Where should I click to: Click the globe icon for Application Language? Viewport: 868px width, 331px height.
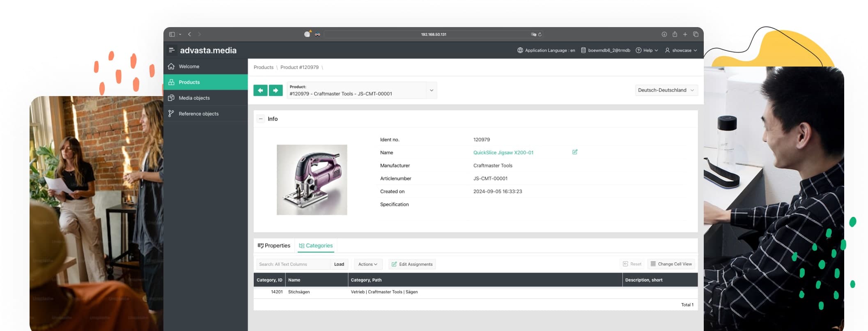[x=520, y=51]
